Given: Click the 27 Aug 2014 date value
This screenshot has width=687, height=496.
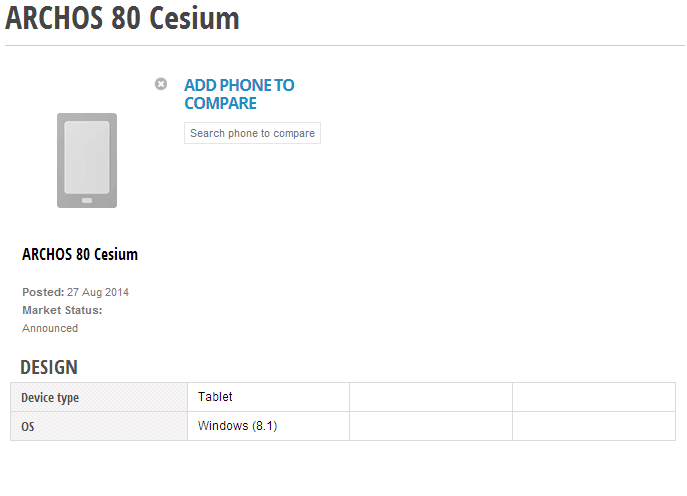Looking at the screenshot, I should (98, 292).
